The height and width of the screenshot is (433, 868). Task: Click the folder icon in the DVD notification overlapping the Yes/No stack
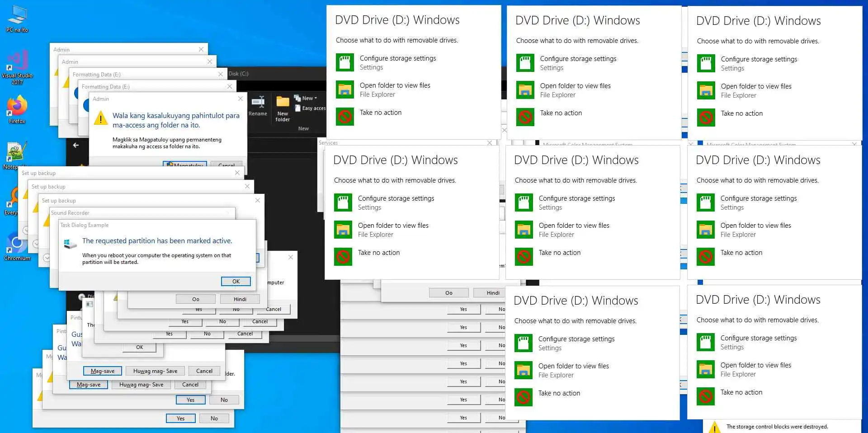tap(524, 371)
